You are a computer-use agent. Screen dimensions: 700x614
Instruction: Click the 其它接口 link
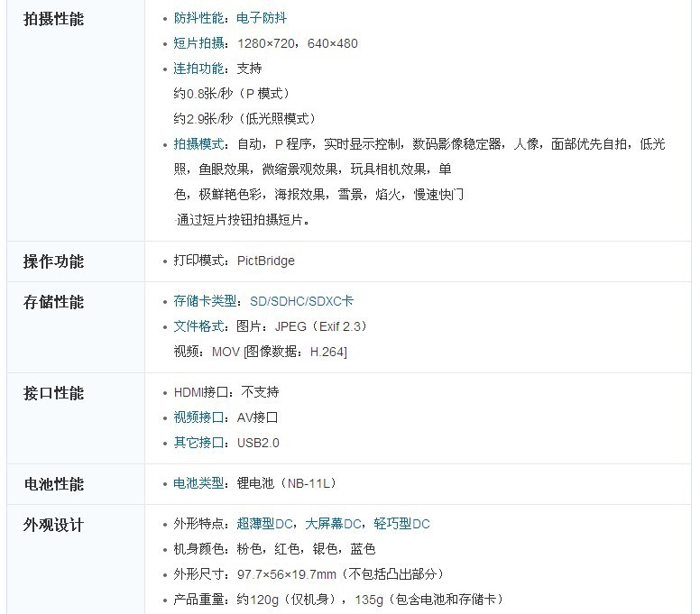click(x=198, y=443)
